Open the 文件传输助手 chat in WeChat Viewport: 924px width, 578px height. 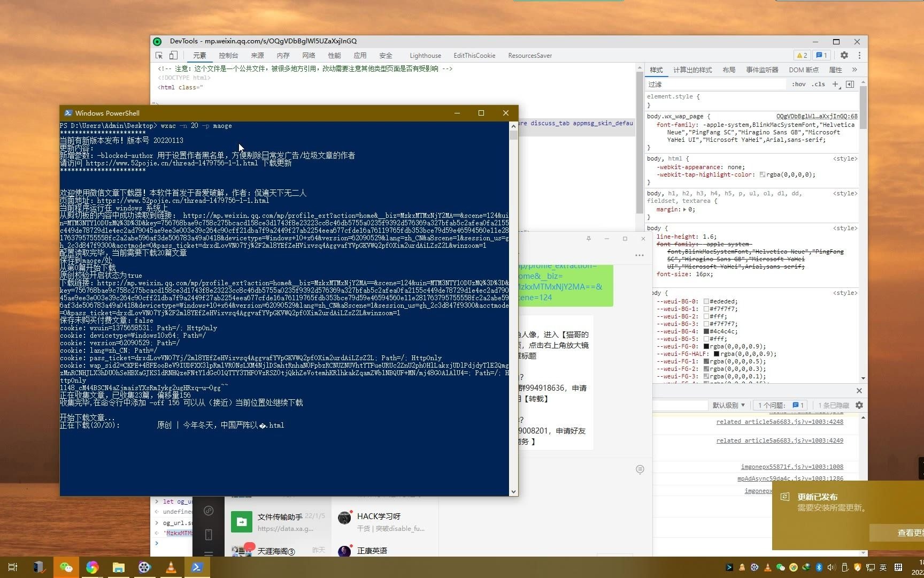pos(278,522)
